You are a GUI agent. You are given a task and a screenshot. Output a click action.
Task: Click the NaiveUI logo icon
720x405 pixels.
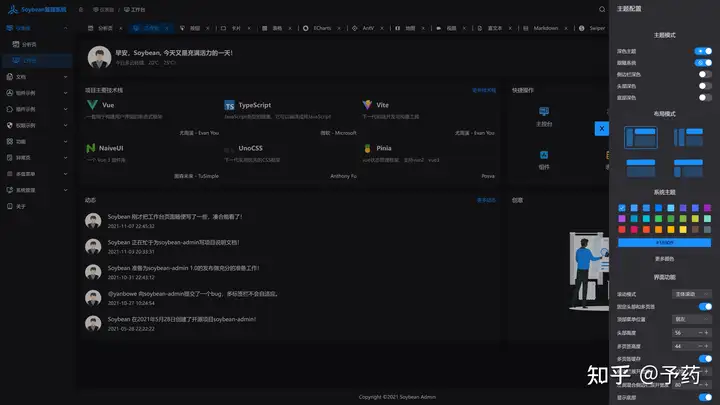click(91, 148)
